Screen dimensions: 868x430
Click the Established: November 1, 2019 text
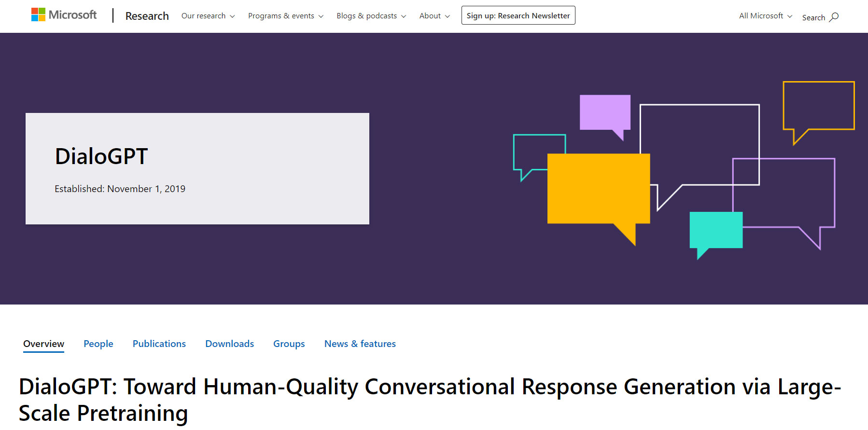click(x=120, y=189)
